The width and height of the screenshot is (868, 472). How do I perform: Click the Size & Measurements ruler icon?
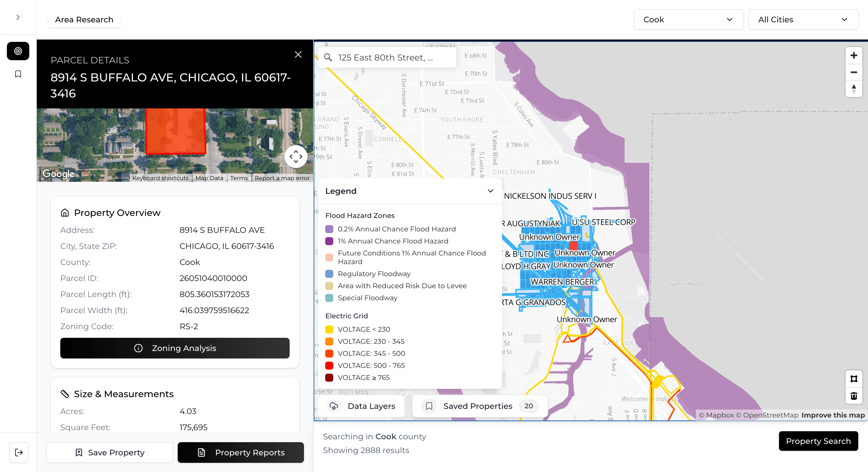[65, 394]
